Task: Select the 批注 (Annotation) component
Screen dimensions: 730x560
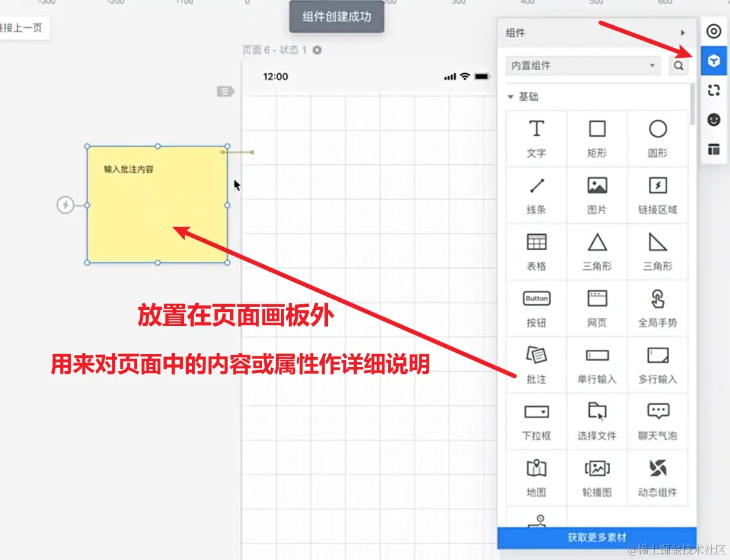Action: [536, 364]
